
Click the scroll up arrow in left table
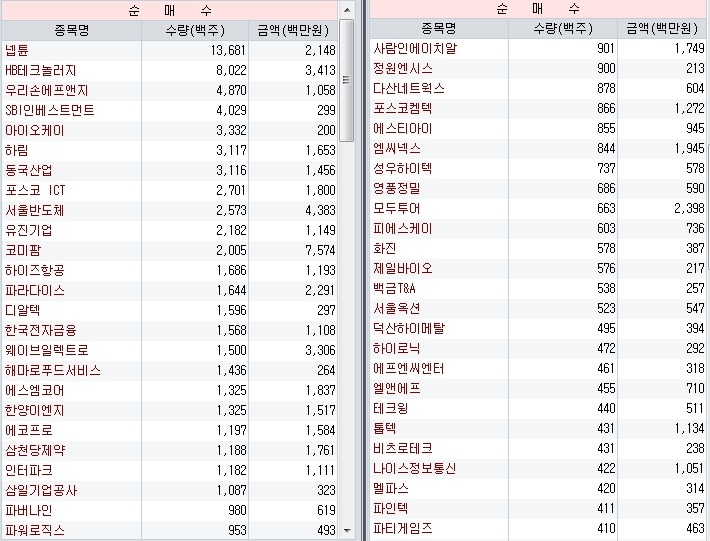click(347, 10)
